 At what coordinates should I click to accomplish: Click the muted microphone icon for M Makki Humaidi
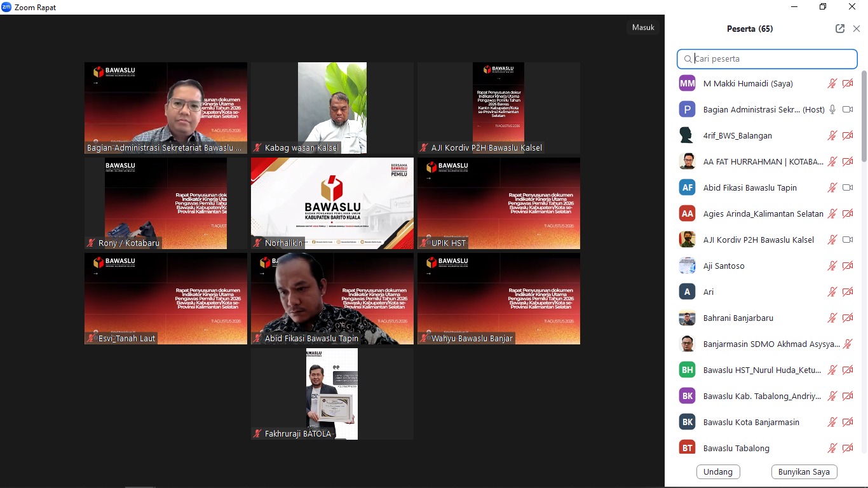pos(832,83)
